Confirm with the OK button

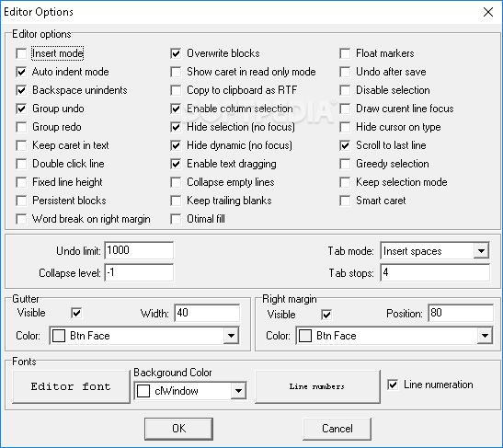[x=178, y=429]
